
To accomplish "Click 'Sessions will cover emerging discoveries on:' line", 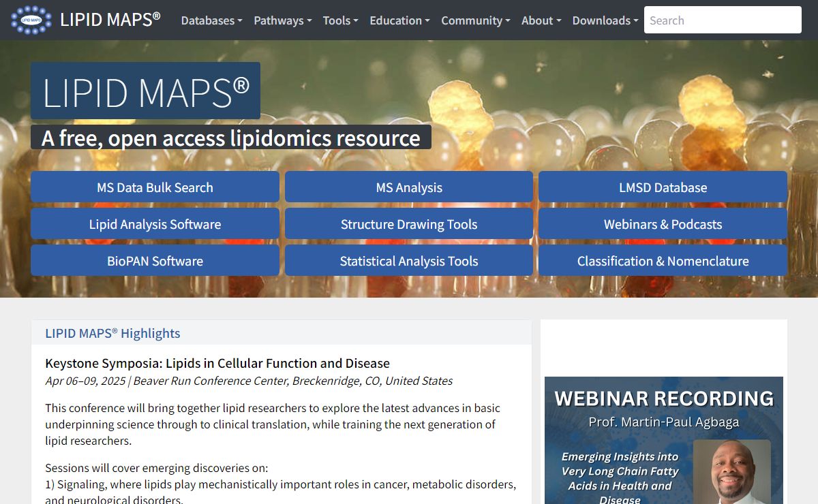I will [157, 468].
